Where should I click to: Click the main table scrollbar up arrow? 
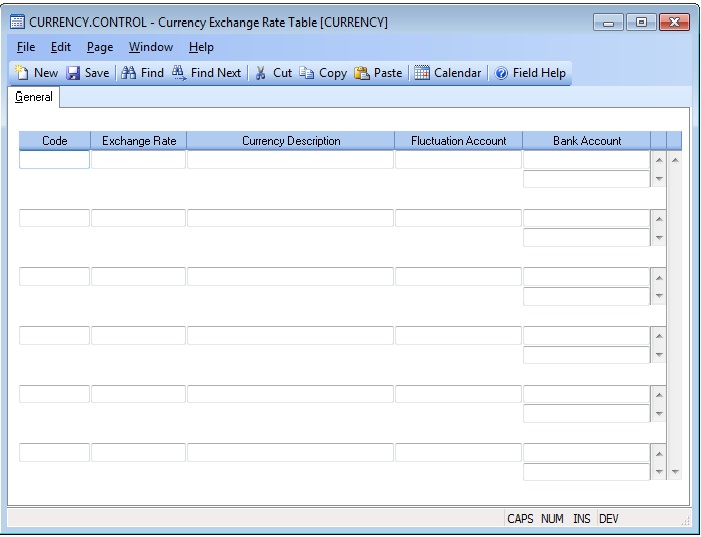(x=675, y=160)
